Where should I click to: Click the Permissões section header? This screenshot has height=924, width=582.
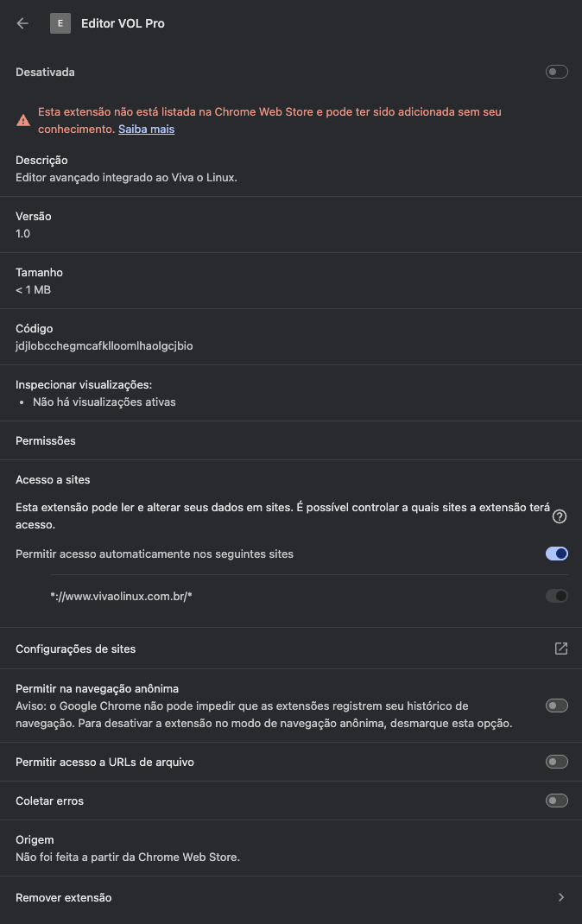pyautogui.click(x=46, y=440)
